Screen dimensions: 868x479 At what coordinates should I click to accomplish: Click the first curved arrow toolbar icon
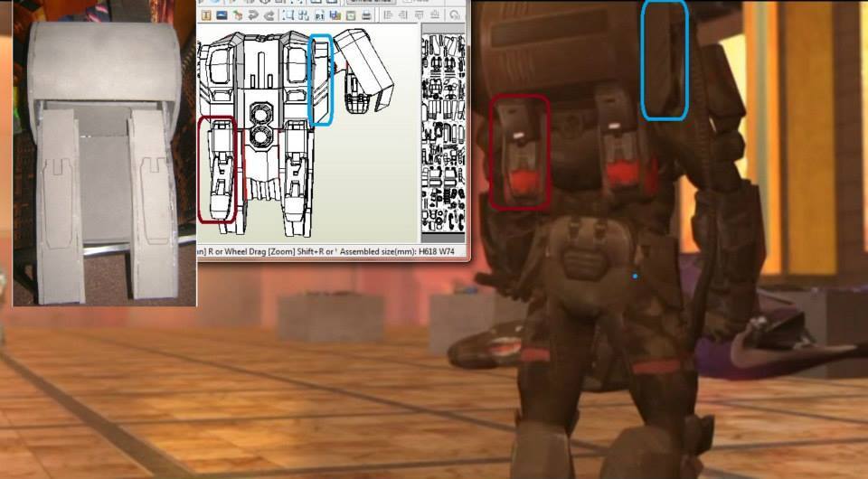click(x=253, y=15)
